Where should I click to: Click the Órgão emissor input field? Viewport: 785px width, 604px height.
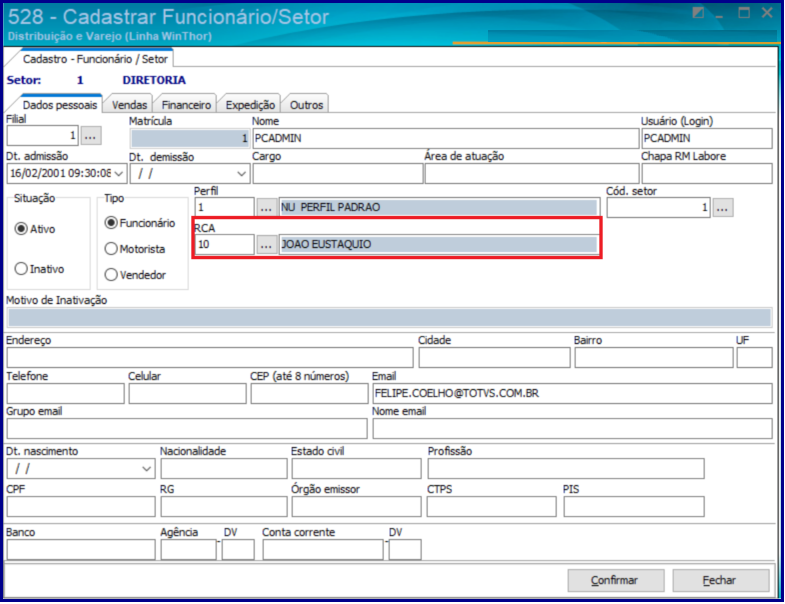click(x=356, y=507)
